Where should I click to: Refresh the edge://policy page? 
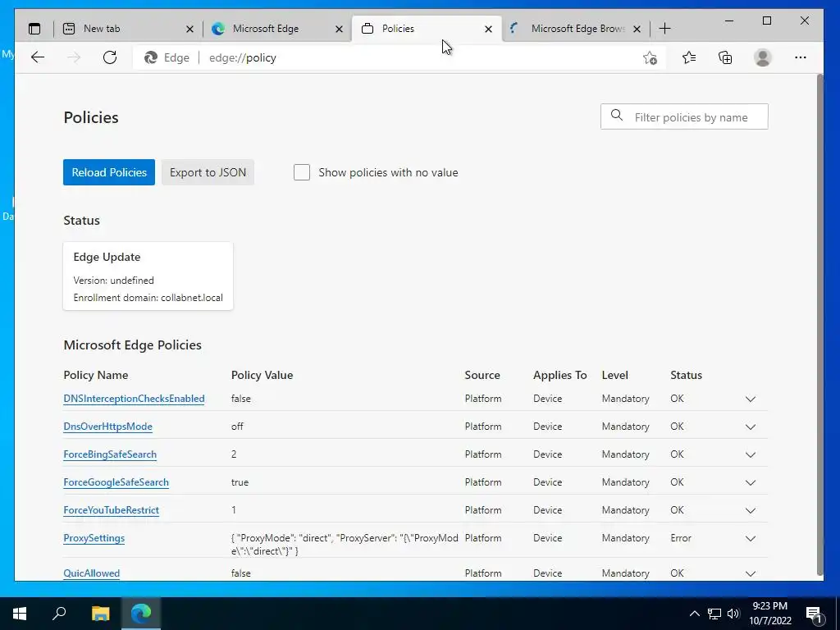click(110, 57)
